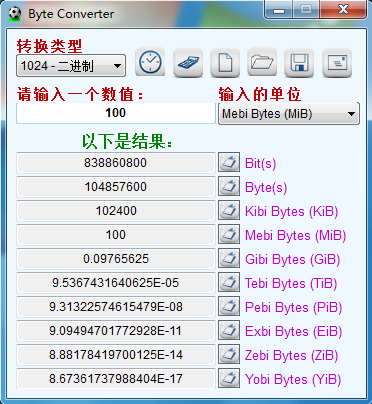Copy the Mebi Bytes (MiB) result

tap(229, 234)
